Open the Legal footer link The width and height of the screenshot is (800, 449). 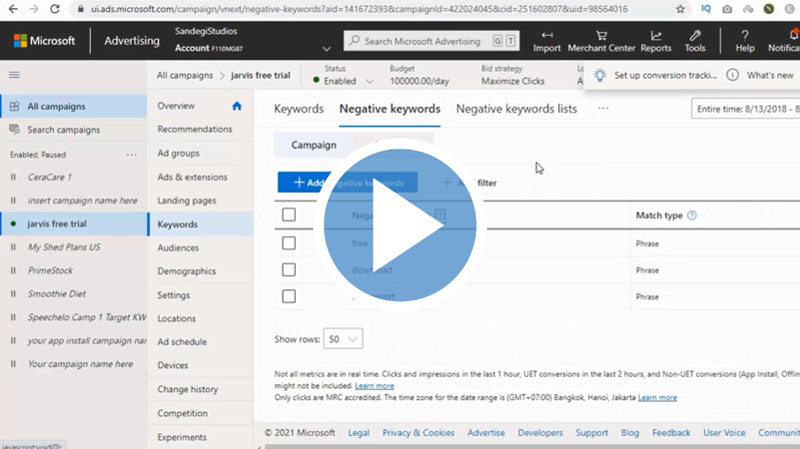click(359, 433)
